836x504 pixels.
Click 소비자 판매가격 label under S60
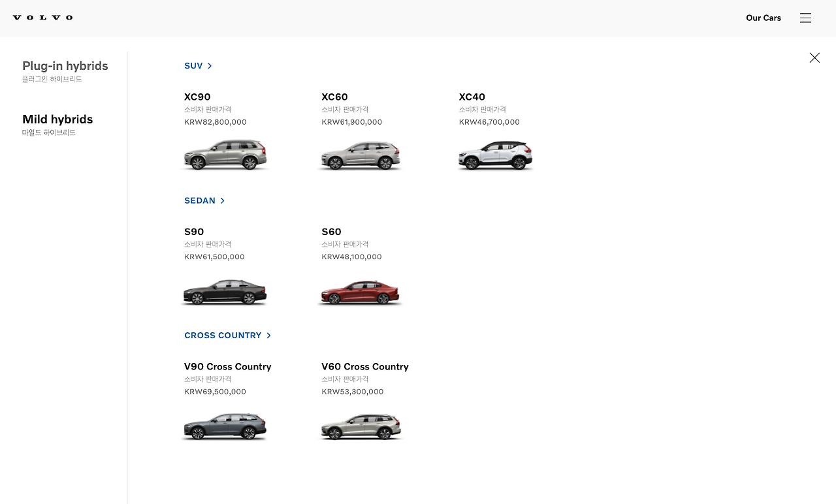pyautogui.click(x=345, y=245)
